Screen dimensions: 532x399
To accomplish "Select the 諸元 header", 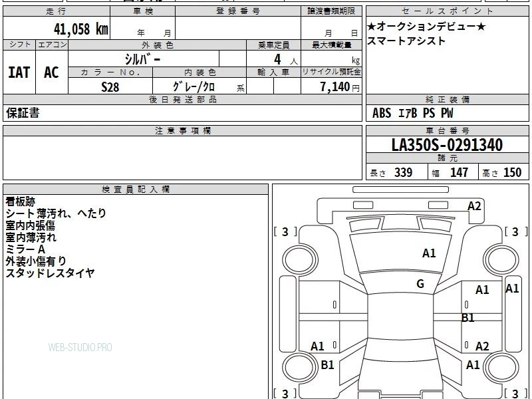I will coord(447,158).
